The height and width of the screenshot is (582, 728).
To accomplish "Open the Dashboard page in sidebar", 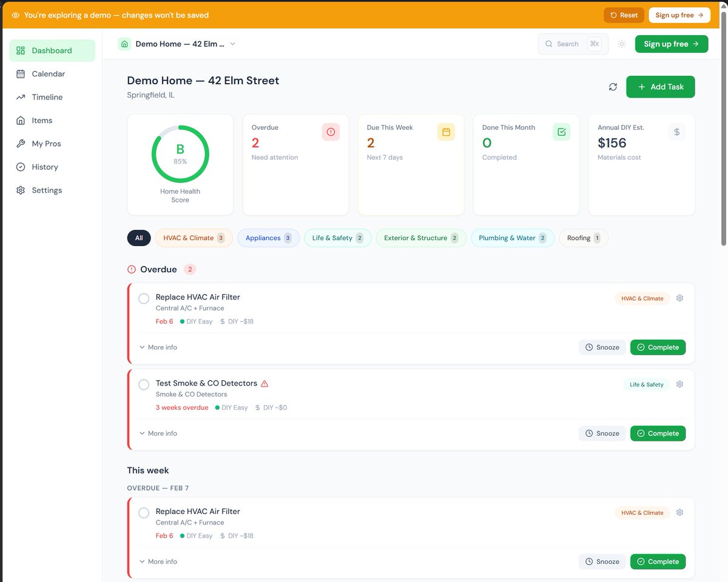I will pyautogui.click(x=52, y=50).
